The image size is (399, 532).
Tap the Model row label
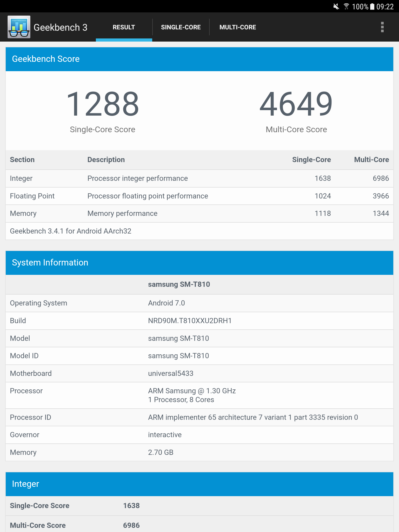tap(20, 338)
